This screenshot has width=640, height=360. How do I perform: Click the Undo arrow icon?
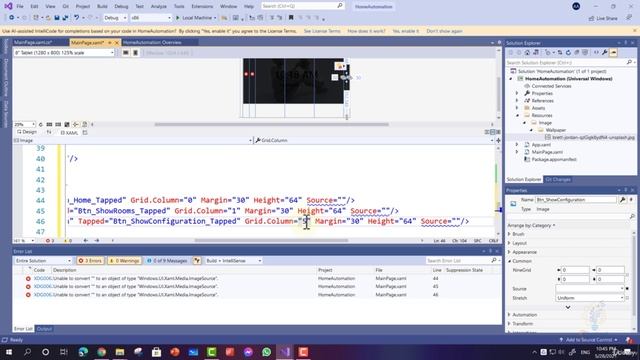tap(76, 18)
